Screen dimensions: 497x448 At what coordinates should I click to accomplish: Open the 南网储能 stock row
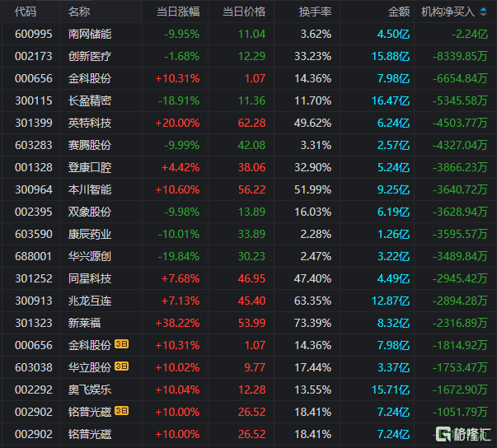249,34
